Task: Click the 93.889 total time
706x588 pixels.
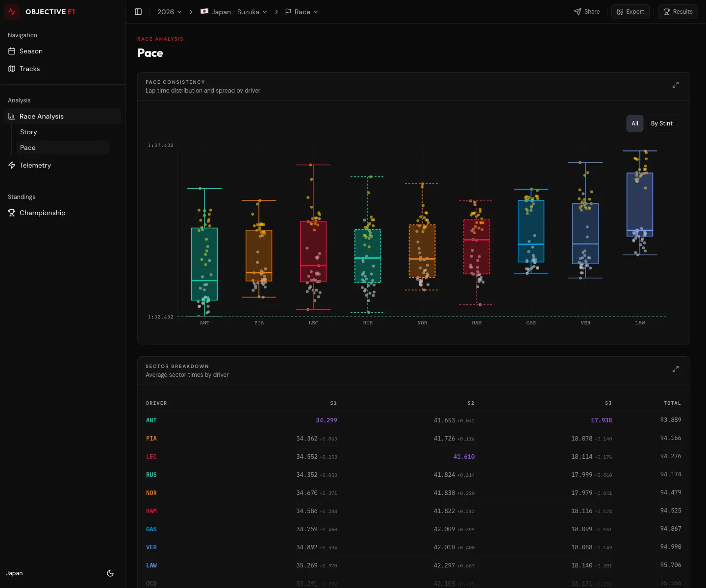Action: tap(671, 420)
